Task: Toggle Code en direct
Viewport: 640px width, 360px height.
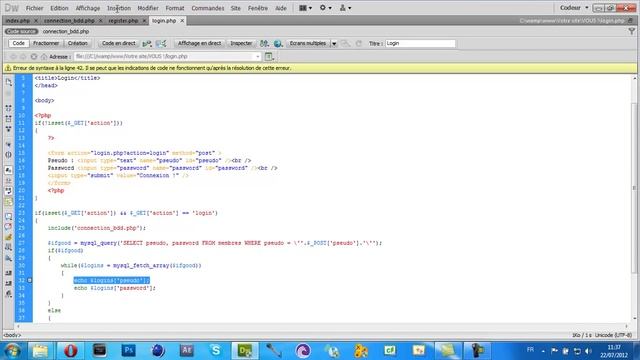Action: [118, 43]
